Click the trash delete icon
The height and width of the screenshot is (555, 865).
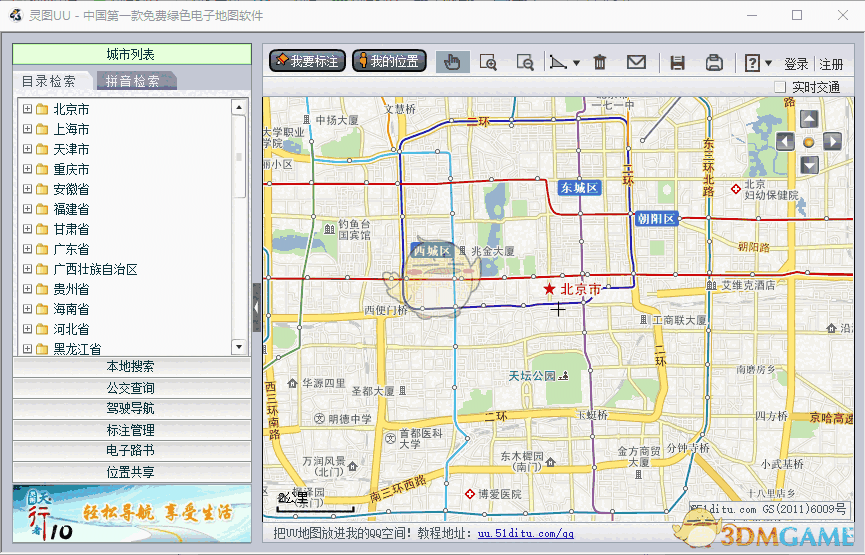[x=600, y=62]
